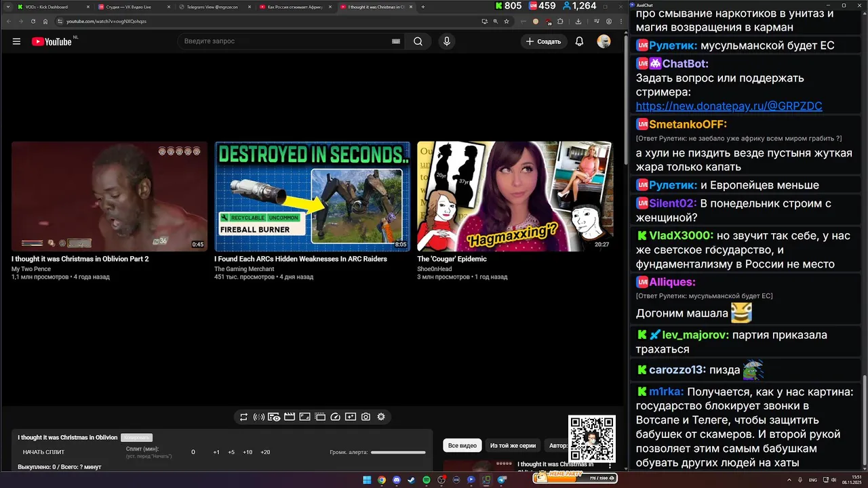Click the browser address bar URL
Screen dimensions: 868x488
pos(106,21)
